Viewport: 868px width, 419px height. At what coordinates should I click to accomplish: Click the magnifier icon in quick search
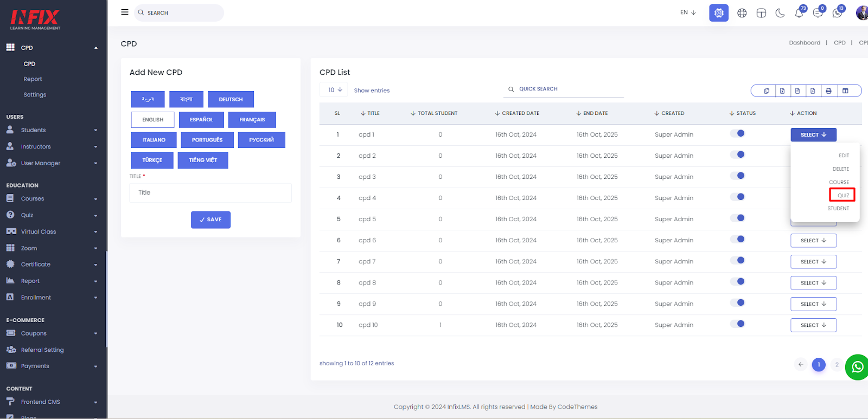tap(511, 89)
